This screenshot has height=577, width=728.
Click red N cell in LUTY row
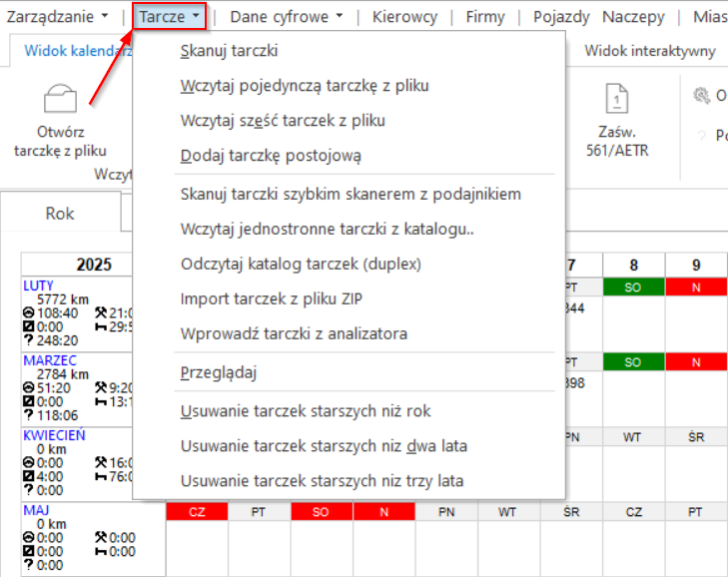(696, 288)
